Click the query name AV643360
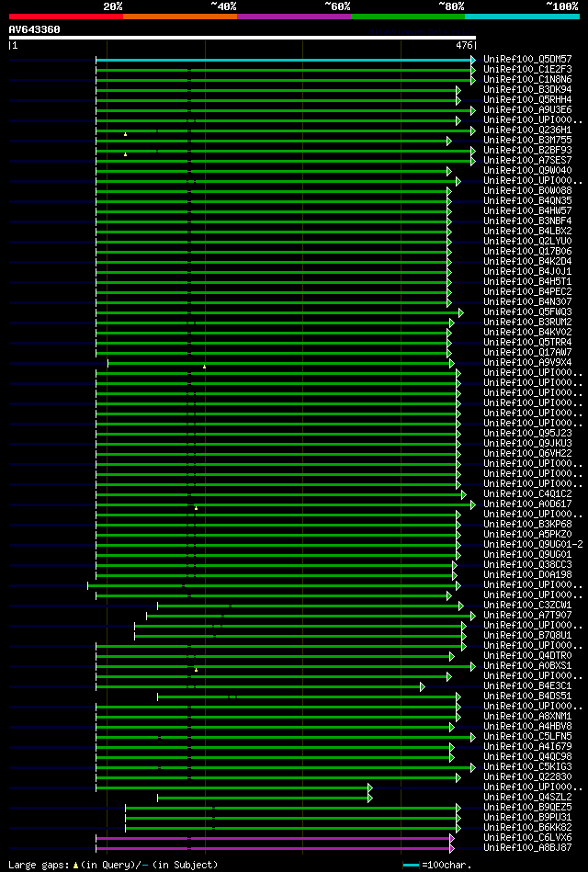588x872 pixels. 35,29
